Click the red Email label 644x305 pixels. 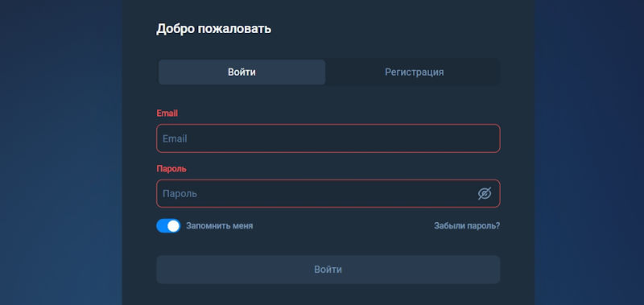click(167, 113)
